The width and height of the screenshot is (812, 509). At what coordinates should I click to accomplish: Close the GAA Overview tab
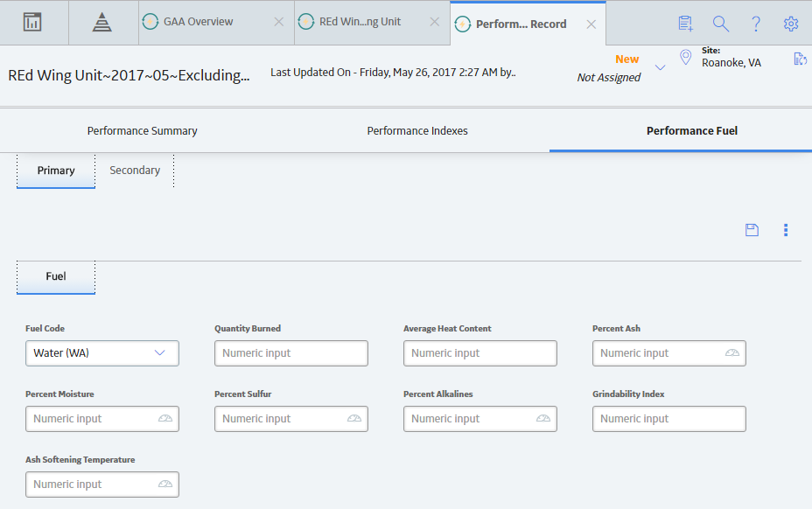click(278, 22)
